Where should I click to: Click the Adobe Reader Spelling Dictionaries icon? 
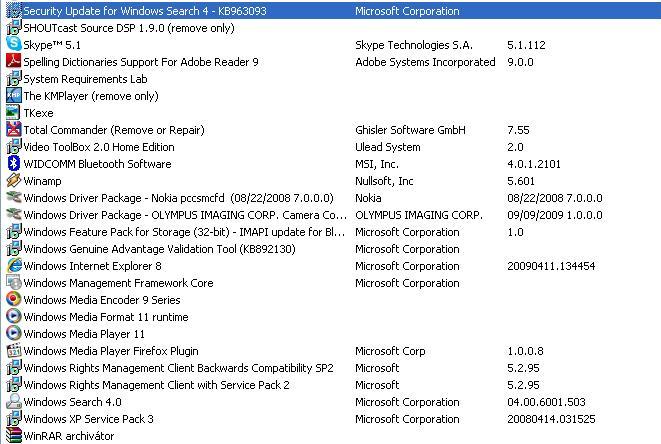[13, 61]
